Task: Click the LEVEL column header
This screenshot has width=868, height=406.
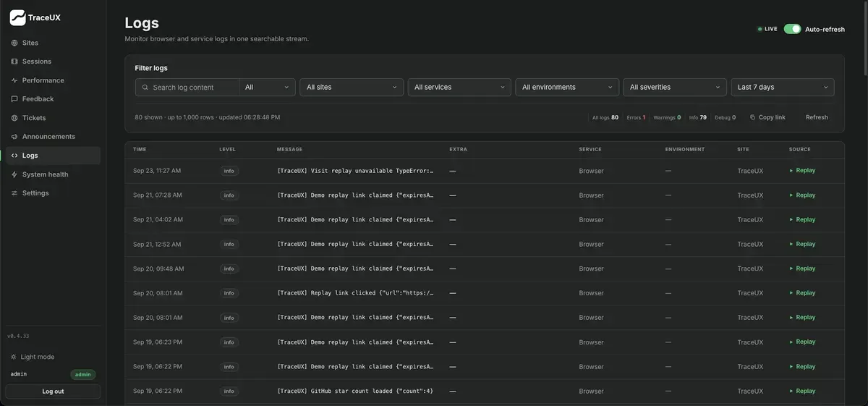Action: pyautogui.click(x=227, y=150)
